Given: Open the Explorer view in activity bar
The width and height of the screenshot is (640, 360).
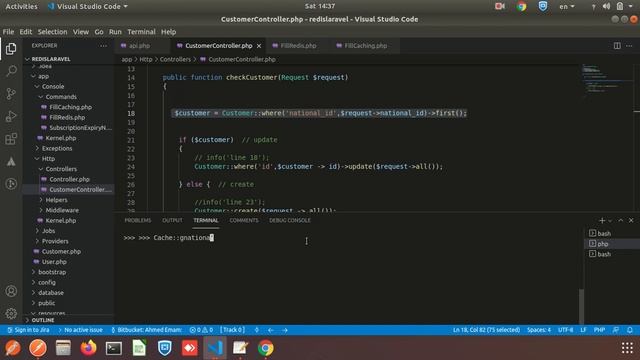Looking at the screenshot, I should tap(11, 49).
